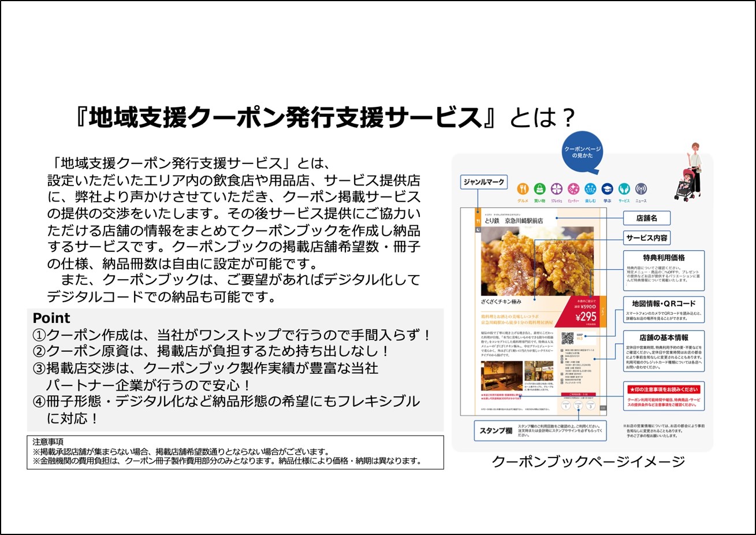Select the navy 学ぶ graduation cap icon

(x=607, y=189)
